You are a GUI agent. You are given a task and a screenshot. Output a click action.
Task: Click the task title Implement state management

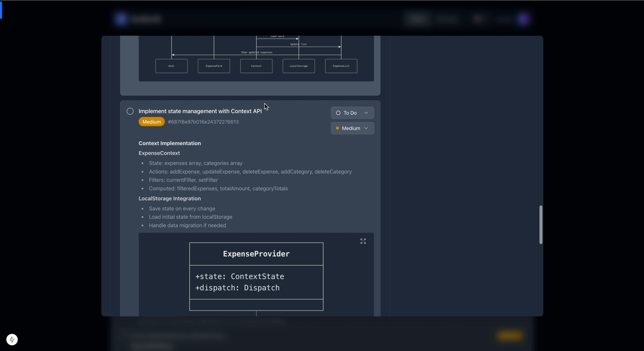click(x=200, y=111)
